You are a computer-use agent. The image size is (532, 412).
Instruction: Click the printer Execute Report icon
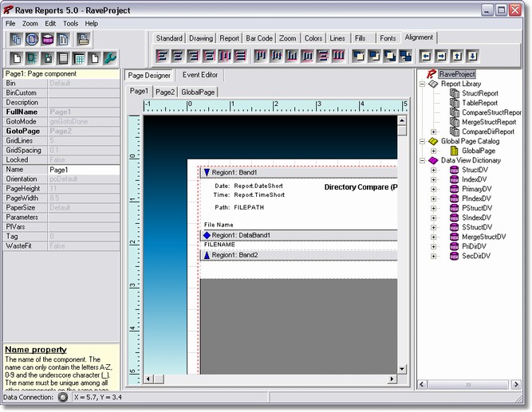pyautogui.click(x=83, y=39)
